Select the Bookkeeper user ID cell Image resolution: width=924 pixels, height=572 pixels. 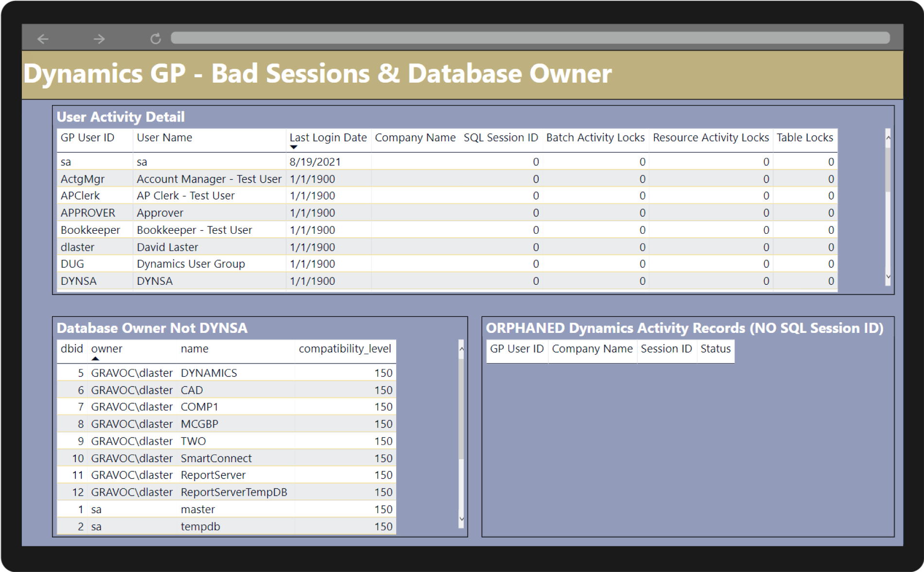point(90,230)
